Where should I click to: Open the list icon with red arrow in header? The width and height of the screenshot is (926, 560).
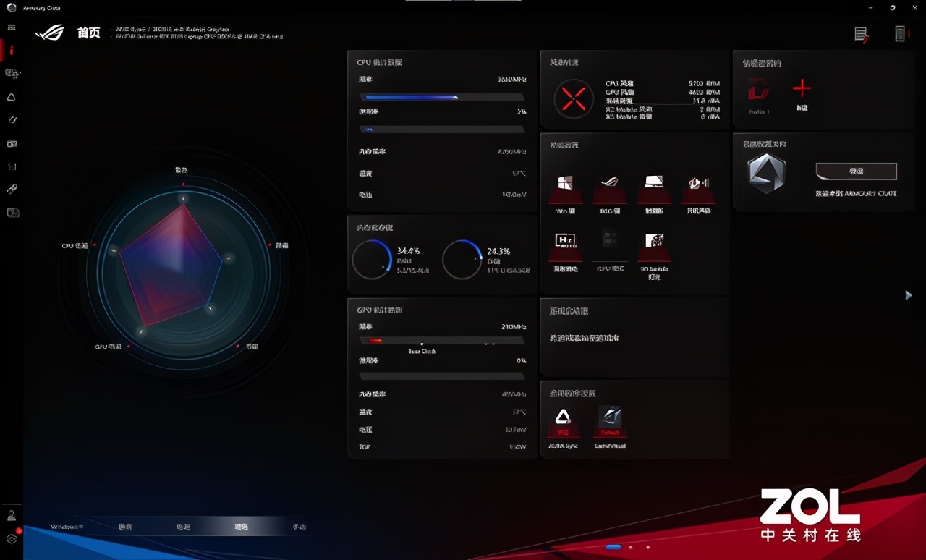861,34
